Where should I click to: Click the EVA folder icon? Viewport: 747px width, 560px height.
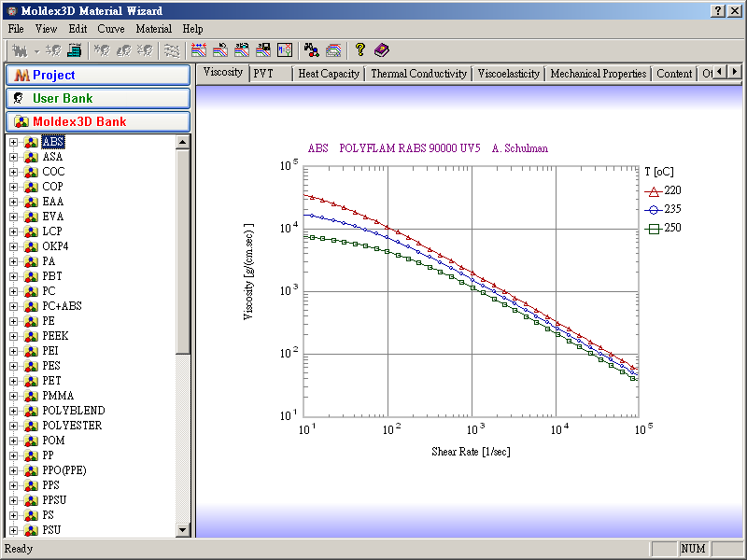[31, 217]
